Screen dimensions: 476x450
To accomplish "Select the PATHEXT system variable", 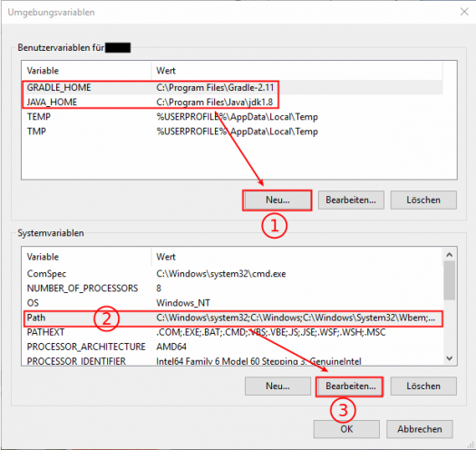I will coord(232,332).
